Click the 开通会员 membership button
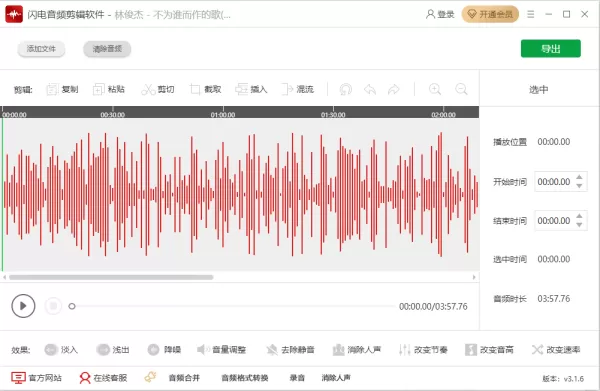 pos(490,15)
